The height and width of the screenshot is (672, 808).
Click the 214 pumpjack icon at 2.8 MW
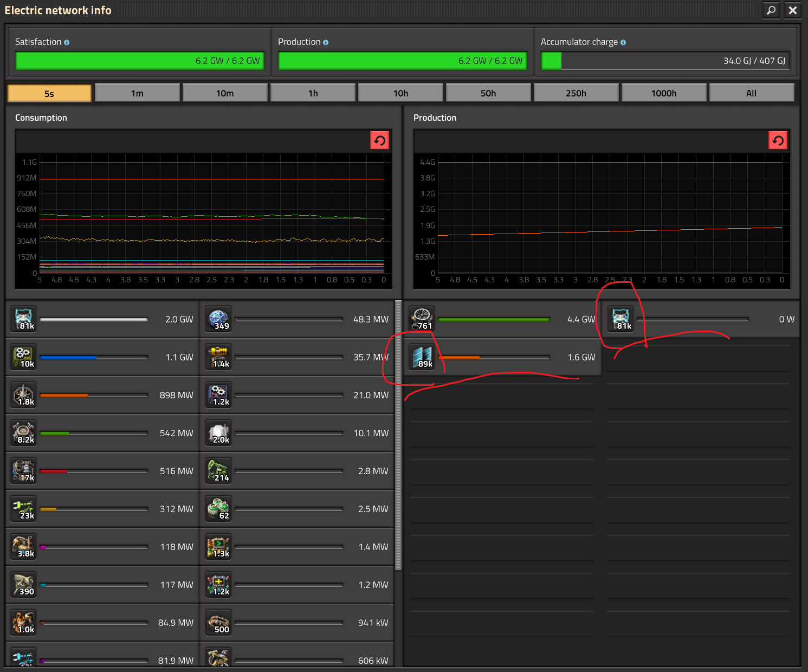click(219, 471)
